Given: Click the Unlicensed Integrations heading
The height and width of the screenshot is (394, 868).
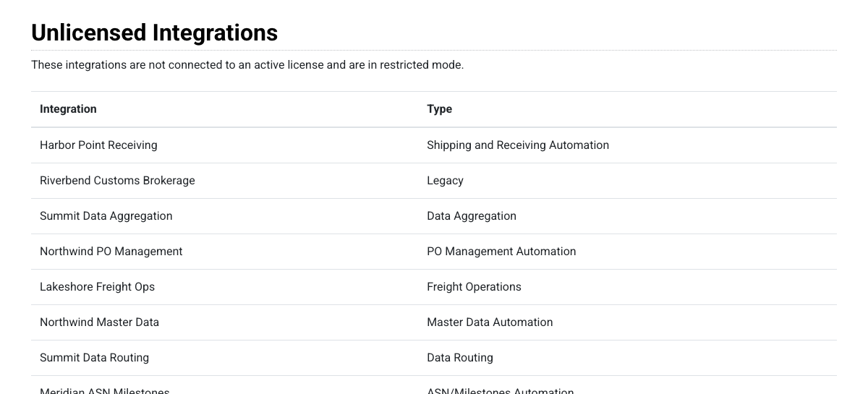Looking at the screenshot, I should click(x=154, y=33).
